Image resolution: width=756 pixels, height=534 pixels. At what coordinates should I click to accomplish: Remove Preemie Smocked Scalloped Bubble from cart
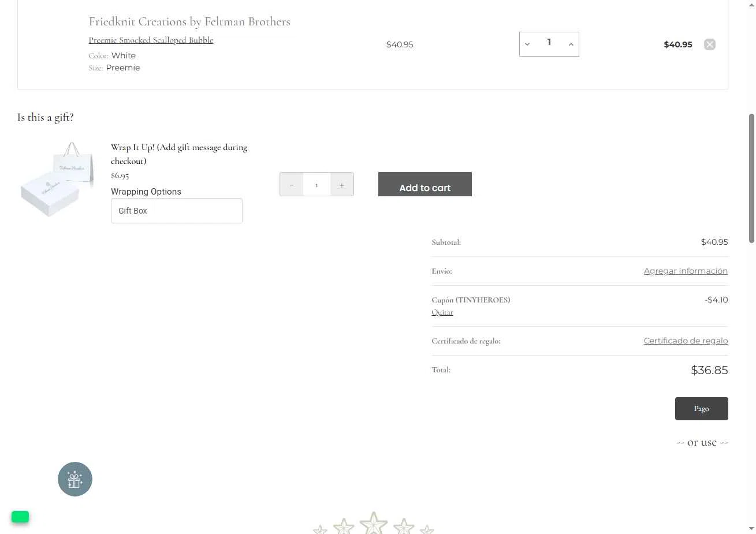(x=710, y=44)
